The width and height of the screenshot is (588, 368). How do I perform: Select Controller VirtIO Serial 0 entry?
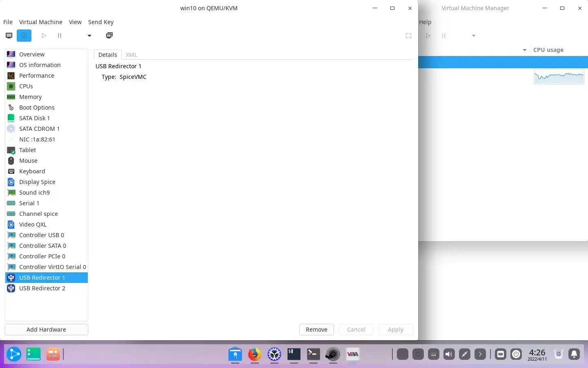coord(47,267)
